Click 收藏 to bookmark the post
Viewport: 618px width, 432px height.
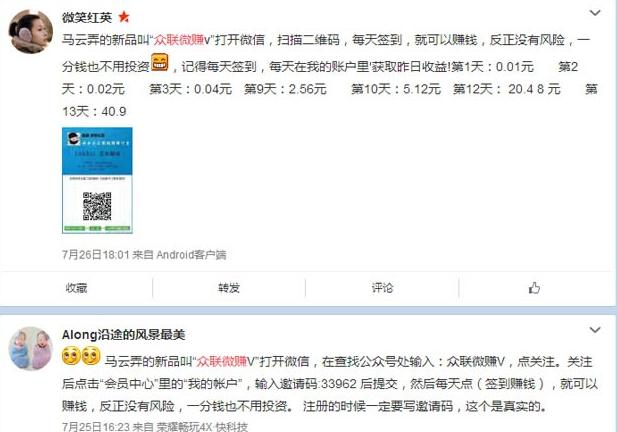[76, 288]
